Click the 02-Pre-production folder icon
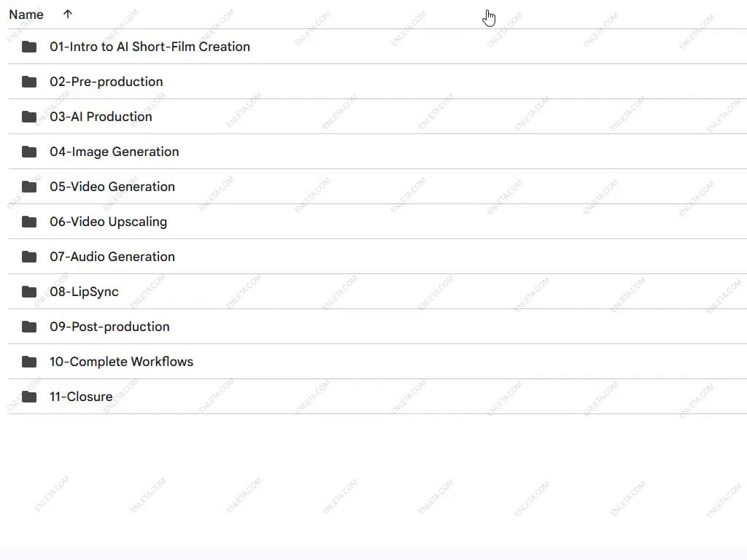Image resolution: width=747 pixels, height=560 pixels. click(x=29, y=82)
